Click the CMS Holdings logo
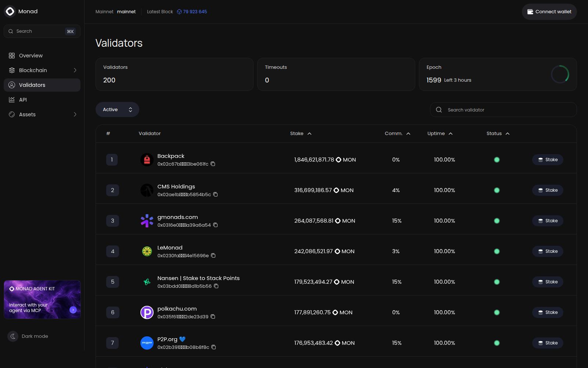Viewport: 588px width, 368px height. [x=147, y=190]
